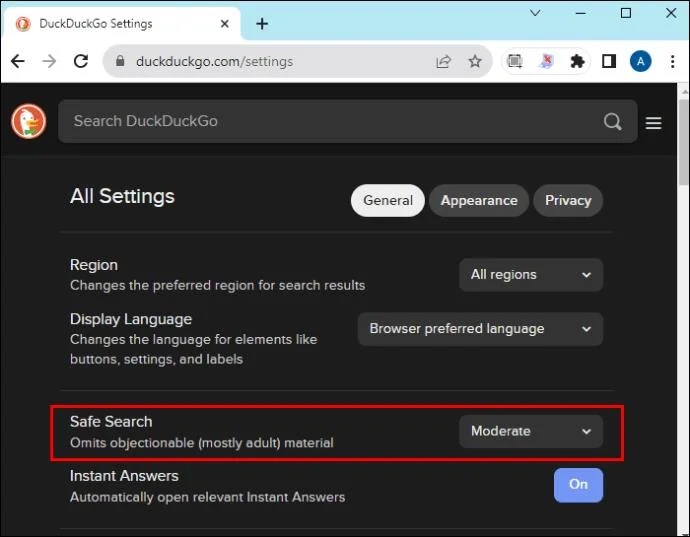Image resolution: width=690 pixels, height=537 pixels.
Task: Open the profile avatar labeled A
Action: [640, 61]
